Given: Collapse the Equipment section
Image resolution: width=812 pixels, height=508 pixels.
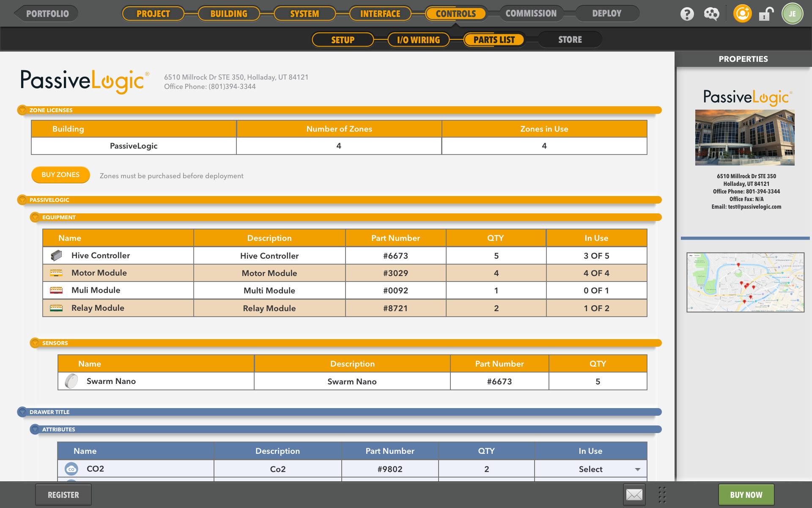Looking at the screenshot, I should point(35,217).
